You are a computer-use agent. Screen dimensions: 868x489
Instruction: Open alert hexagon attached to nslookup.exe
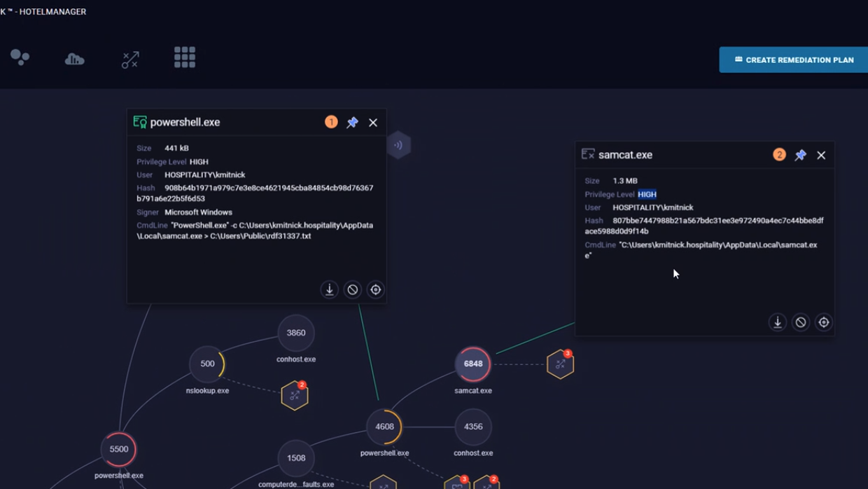[x=295, y=395]
